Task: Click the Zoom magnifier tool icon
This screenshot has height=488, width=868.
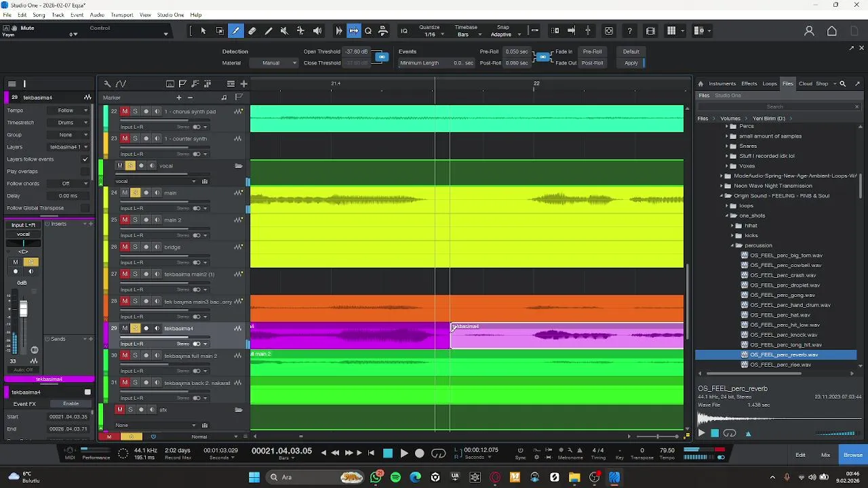Action: tap(368, 30)
